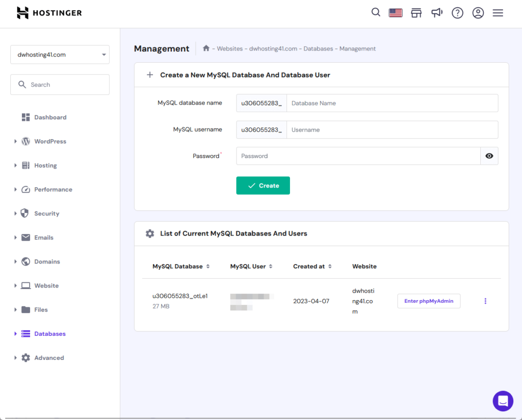The image size is (522, 420).
Task: Click the Security shield icon
Action: coord(24,214)
